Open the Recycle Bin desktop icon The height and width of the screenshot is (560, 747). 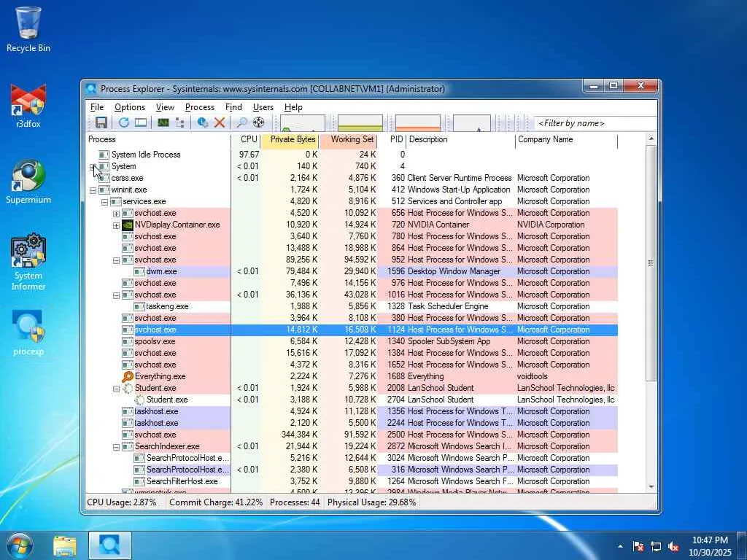[28, 30]
